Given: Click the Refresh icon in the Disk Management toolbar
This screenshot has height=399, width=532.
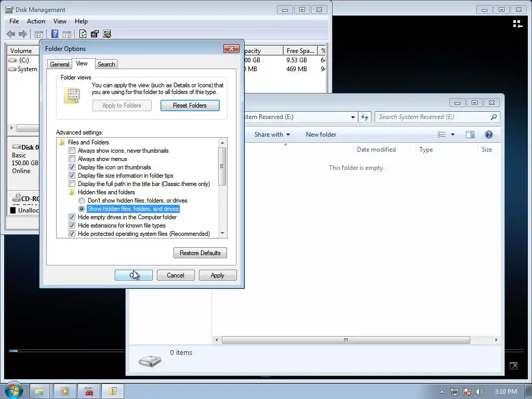Looking at the screenshot, I should 83,34.
